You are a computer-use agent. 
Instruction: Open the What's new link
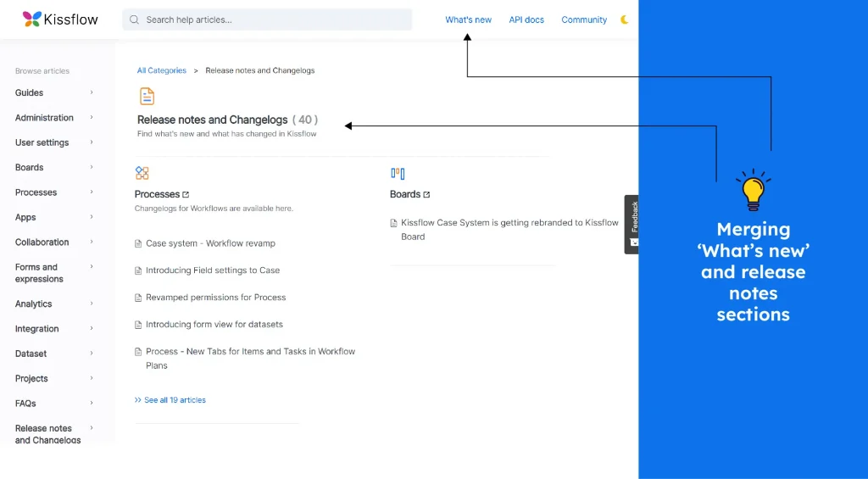click(468, 20)
